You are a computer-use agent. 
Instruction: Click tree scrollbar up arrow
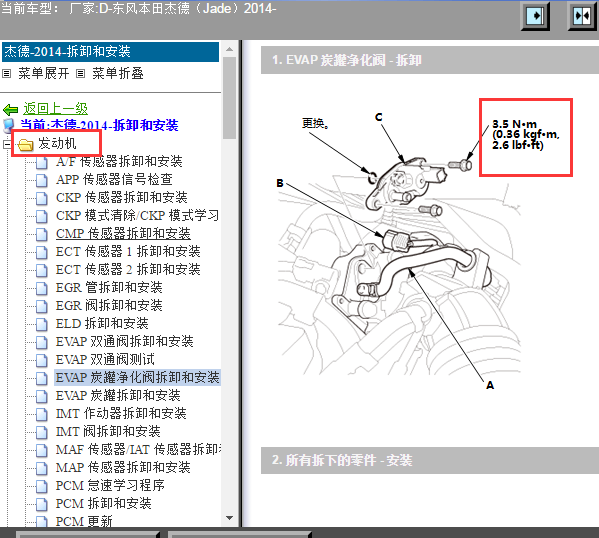(x=230, y=49)
